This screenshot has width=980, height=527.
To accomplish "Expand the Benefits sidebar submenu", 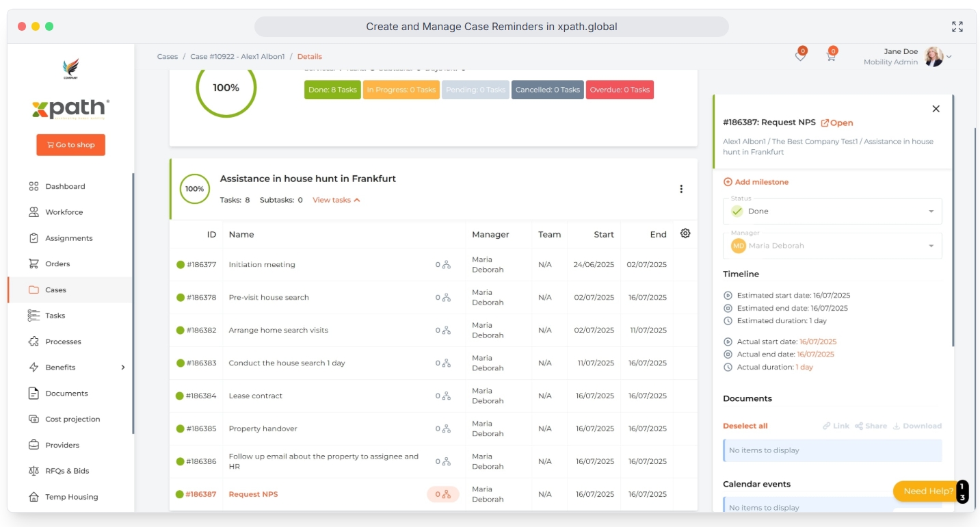I will click(x=123, y=368).
